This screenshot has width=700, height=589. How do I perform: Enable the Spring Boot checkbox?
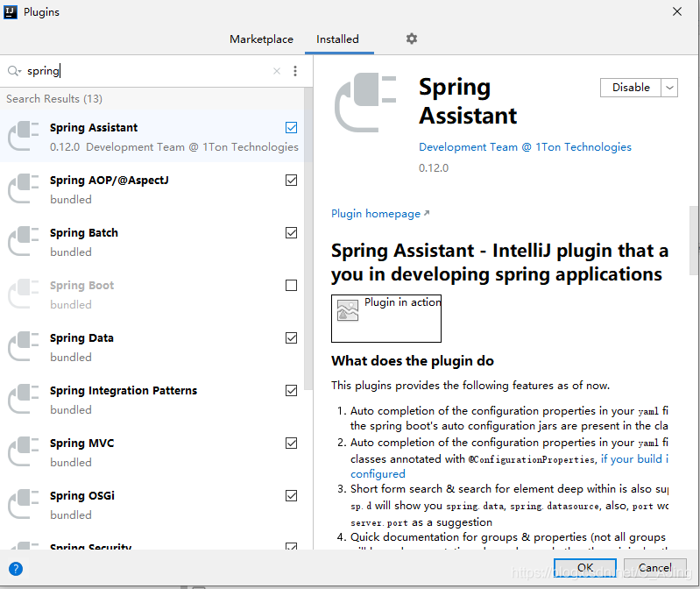pyautogui.click(x=291, y=286)
